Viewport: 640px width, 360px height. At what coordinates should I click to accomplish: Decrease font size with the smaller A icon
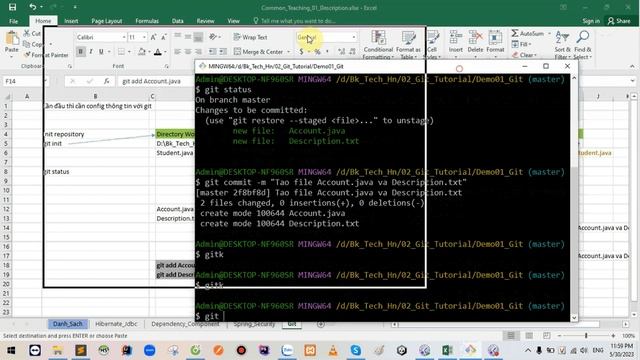164,37
